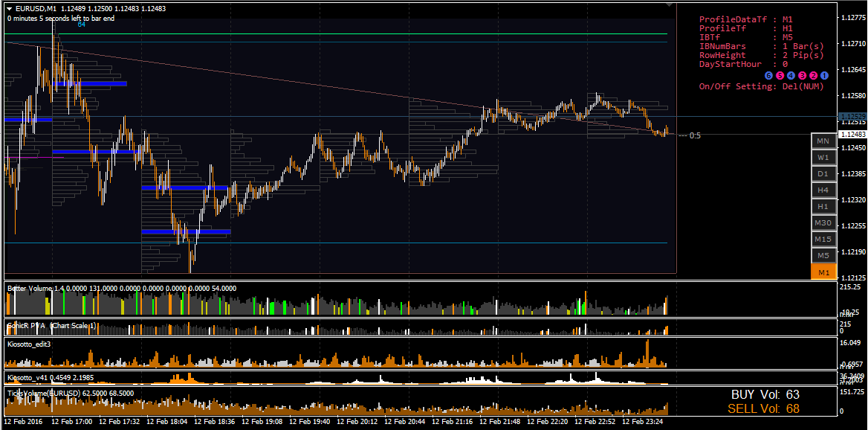The image size is (868, 430).
Task: Click the 'BUY Vol: 63' readout
Action: (765, 395)
